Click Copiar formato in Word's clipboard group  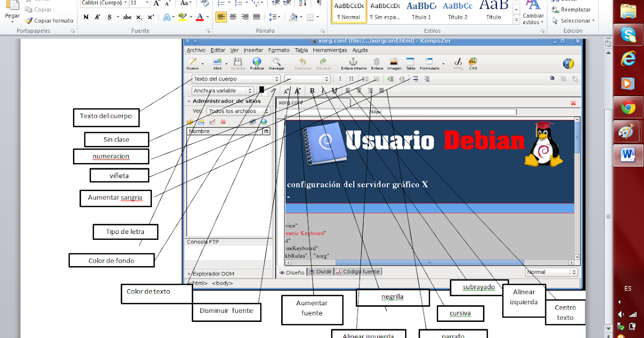tap(48, 20)
